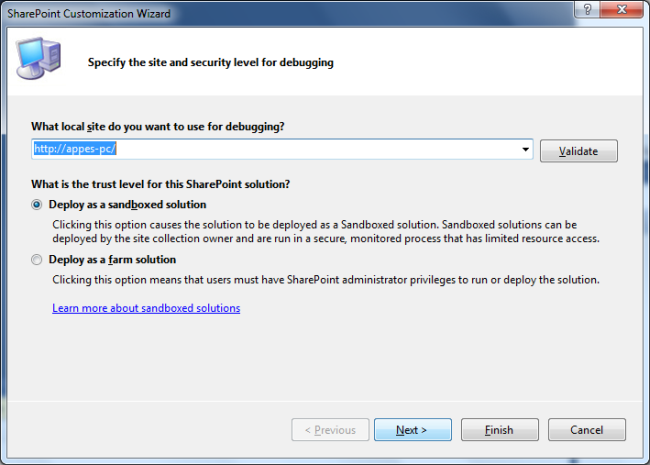Image resolution: width=650 pixels, height=465 pixels.
Task: Cancel the wizard
Action: tap(586, 430)
